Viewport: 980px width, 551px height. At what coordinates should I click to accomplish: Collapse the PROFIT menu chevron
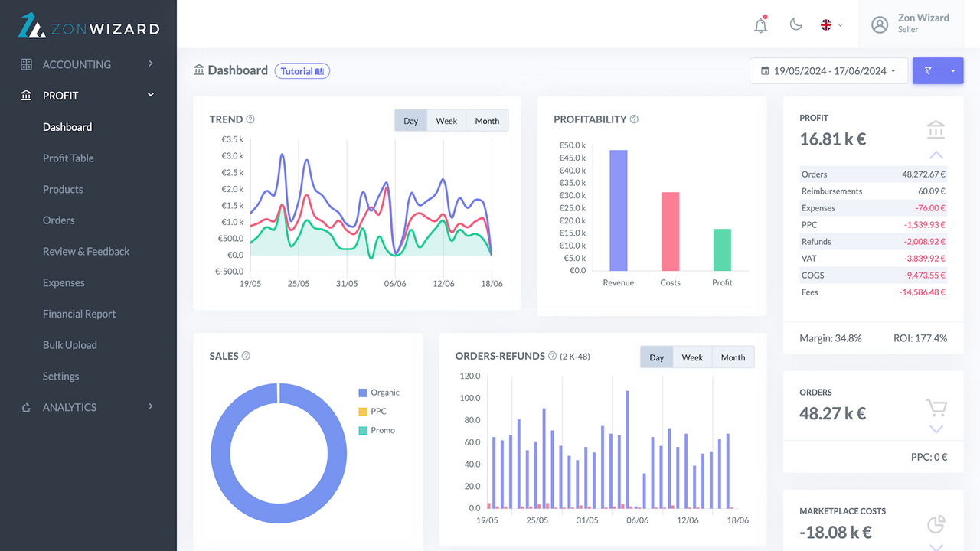pyautogui.click(x=151, y=95)
